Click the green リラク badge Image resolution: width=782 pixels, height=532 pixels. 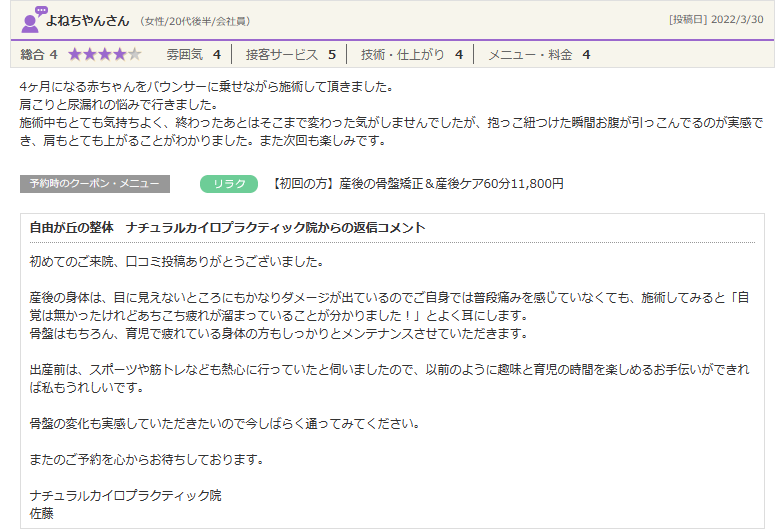point(229,184)
